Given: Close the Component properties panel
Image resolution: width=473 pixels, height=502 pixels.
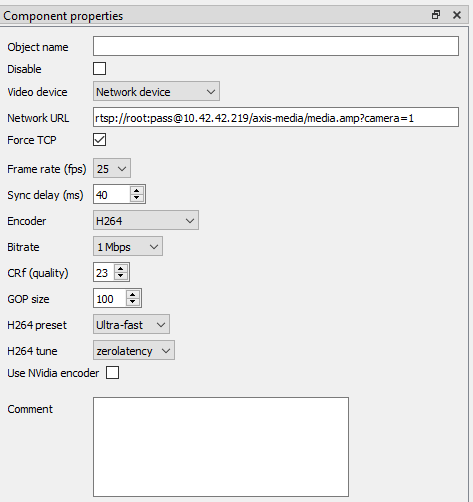Looking at the screenshot, I should (457, 15).
